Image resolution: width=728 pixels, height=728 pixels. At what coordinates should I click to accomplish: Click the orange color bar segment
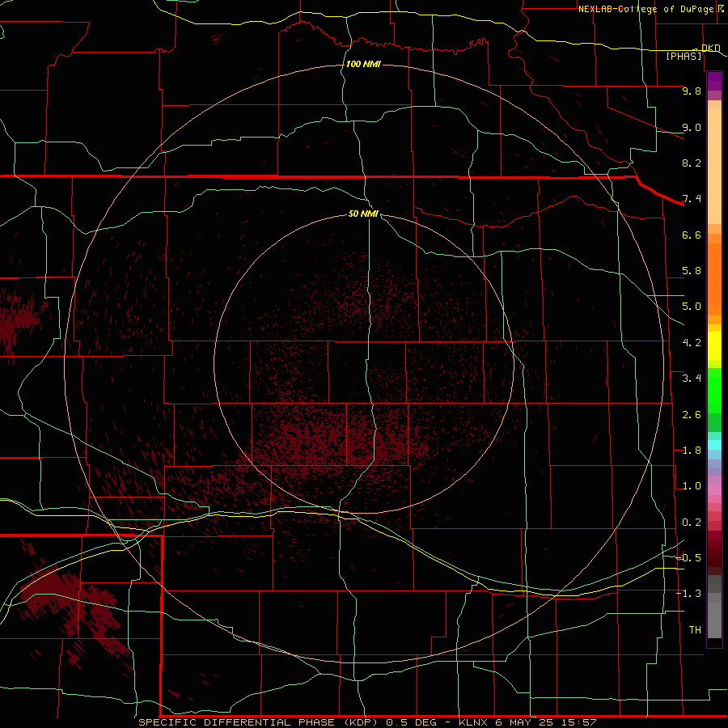pos(714,280)
